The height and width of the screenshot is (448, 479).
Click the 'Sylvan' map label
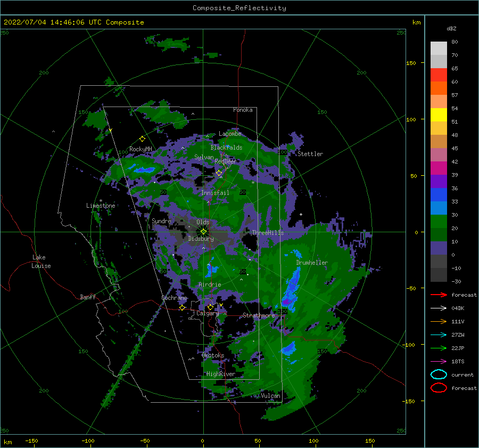point(204,157)
